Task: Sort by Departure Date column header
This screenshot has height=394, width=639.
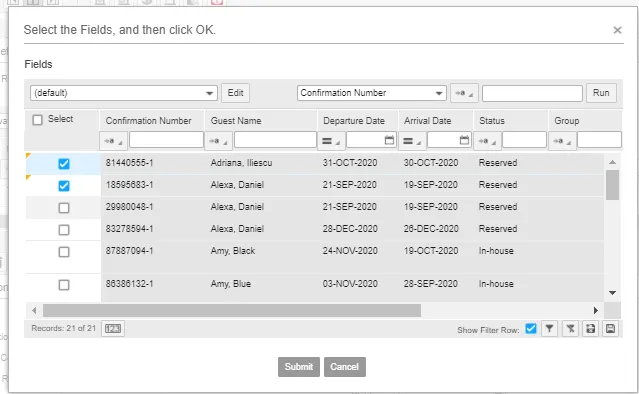Action: click(x=354, y=121)
